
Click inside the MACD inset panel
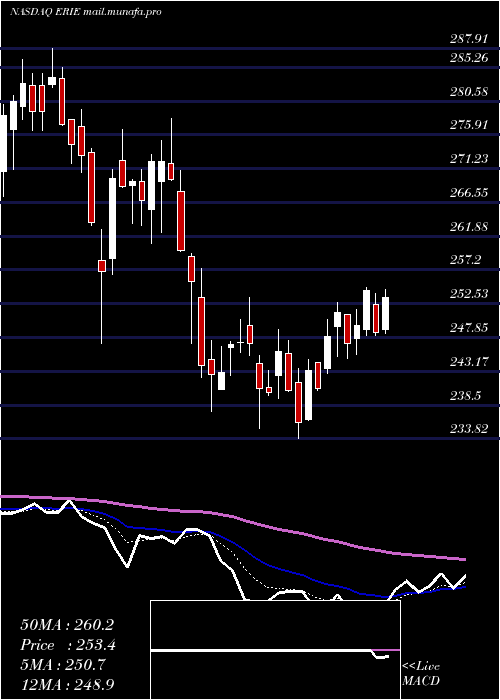[275, 650]
